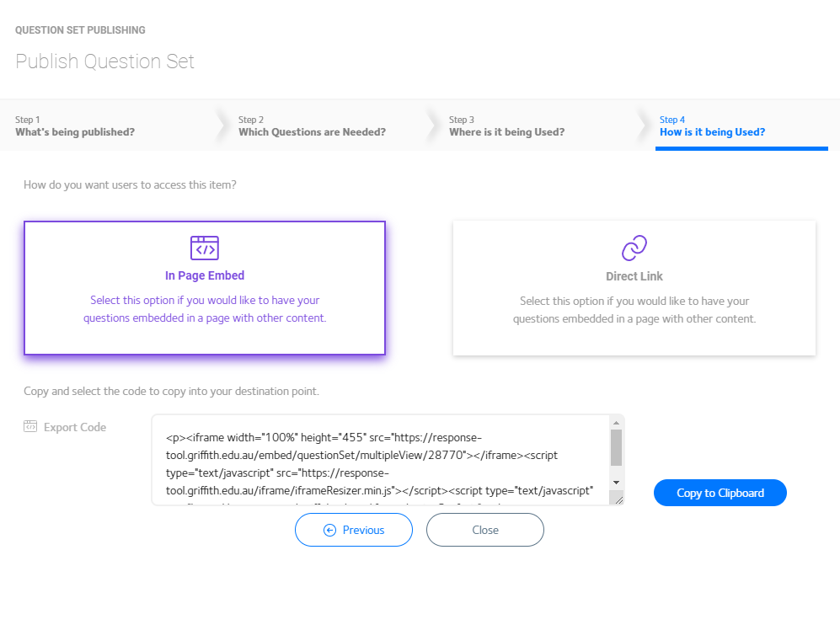Go to Step 3 Where is it being Used
Viewport: 840px width, 630px height.
507,125
